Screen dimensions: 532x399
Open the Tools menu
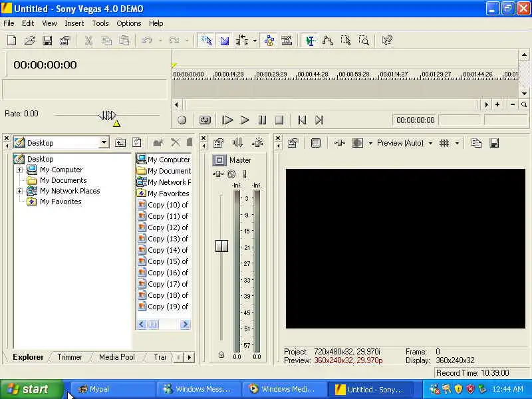pos(100,23)
